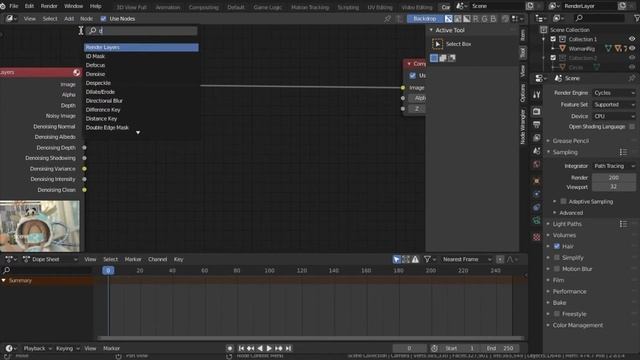Viewport: 640px width, 360px height.
Task: Open the Render menu
Action: point(49,6)
